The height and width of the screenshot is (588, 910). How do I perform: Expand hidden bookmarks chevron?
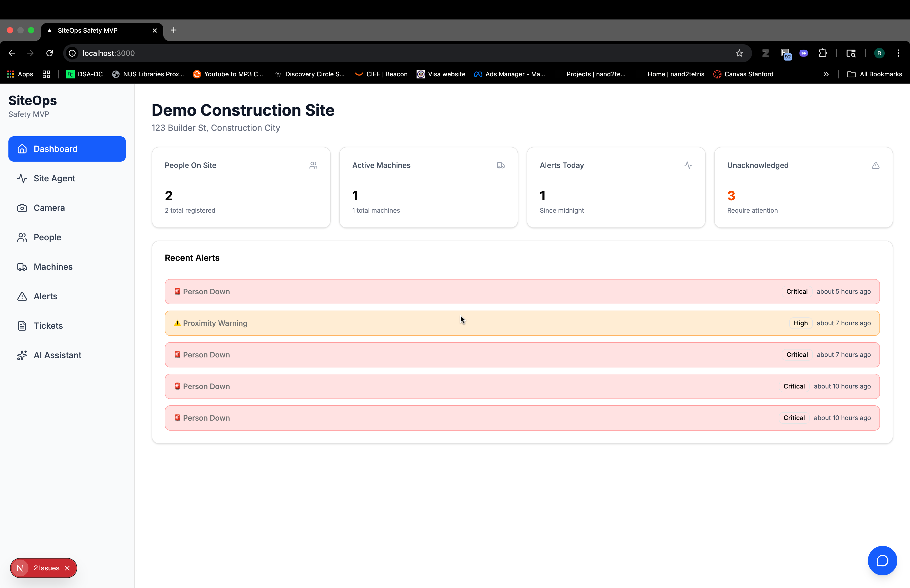point(825,74)
